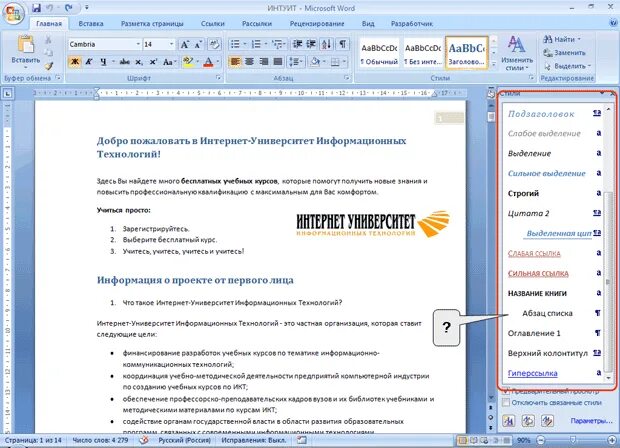
Task: Open the Style Inspector icon in Styles pane
Action: (x=528, y=421)
